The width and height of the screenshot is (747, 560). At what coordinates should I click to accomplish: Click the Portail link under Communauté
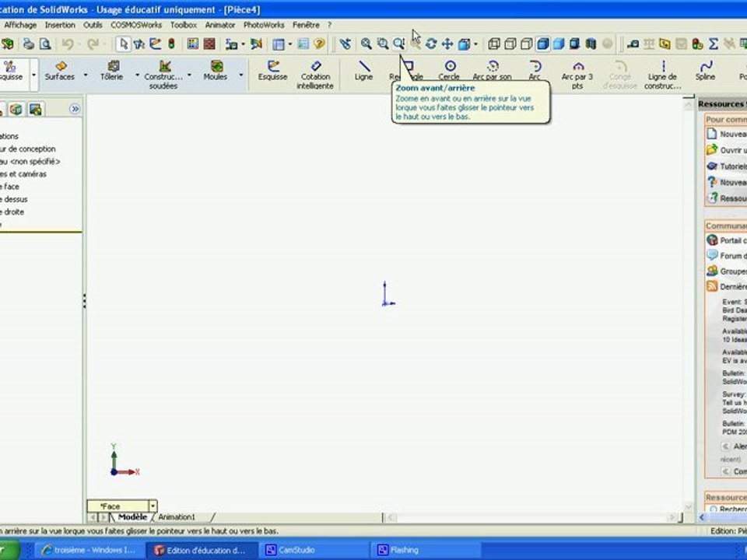pyautogui.click(x=728, y=240)
